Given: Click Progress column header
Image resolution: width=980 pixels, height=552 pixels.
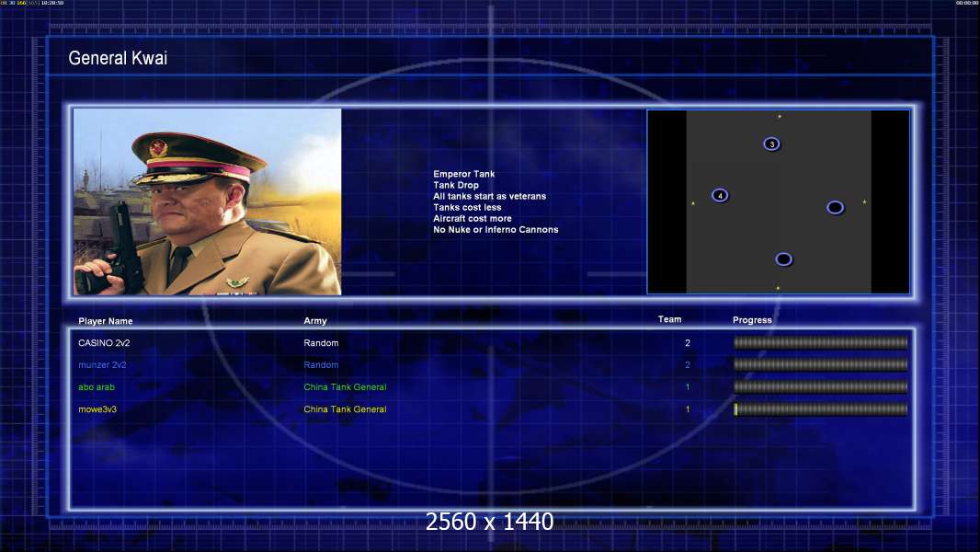Looking at the screenshot, I should pyautogui.click(x=753, y=320).
